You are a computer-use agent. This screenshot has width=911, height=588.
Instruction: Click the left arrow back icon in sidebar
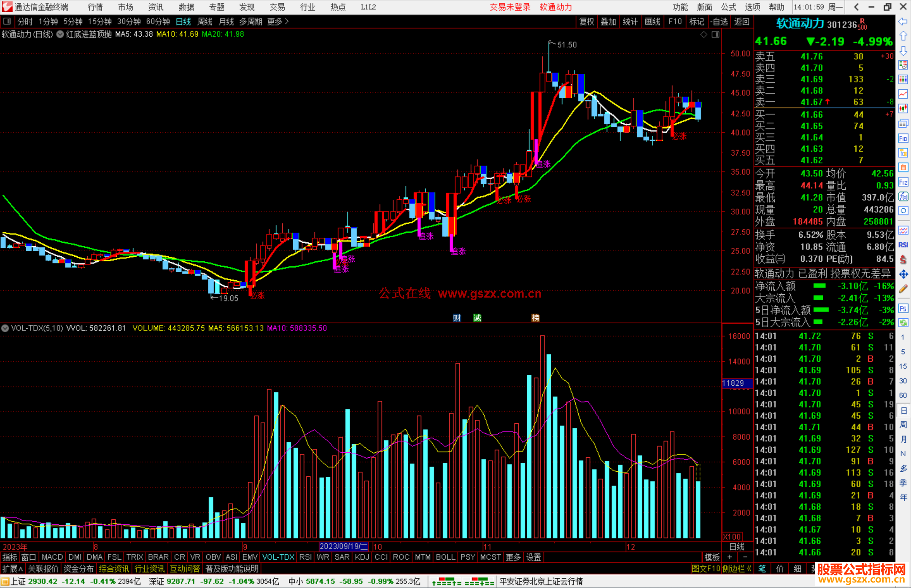coord(903,21)
